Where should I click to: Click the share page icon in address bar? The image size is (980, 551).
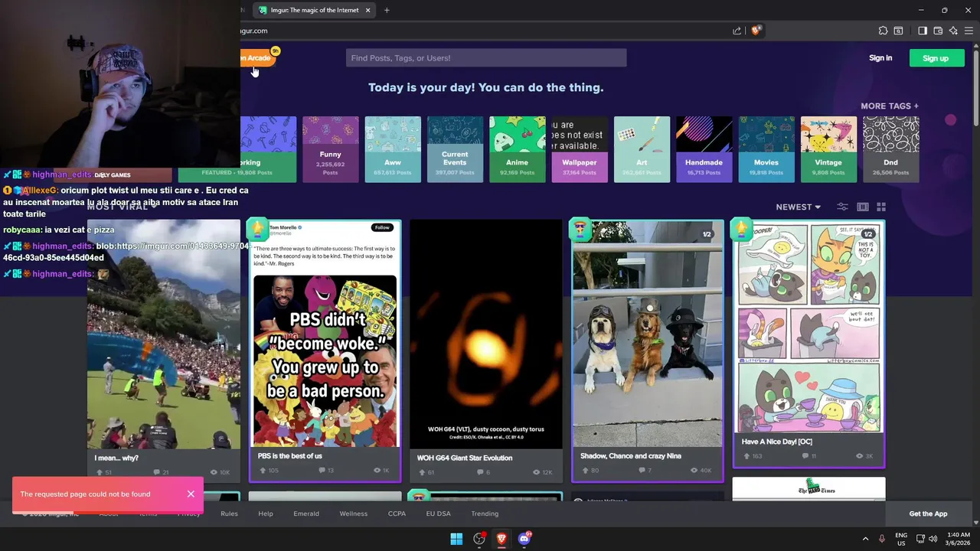[737, 31]
